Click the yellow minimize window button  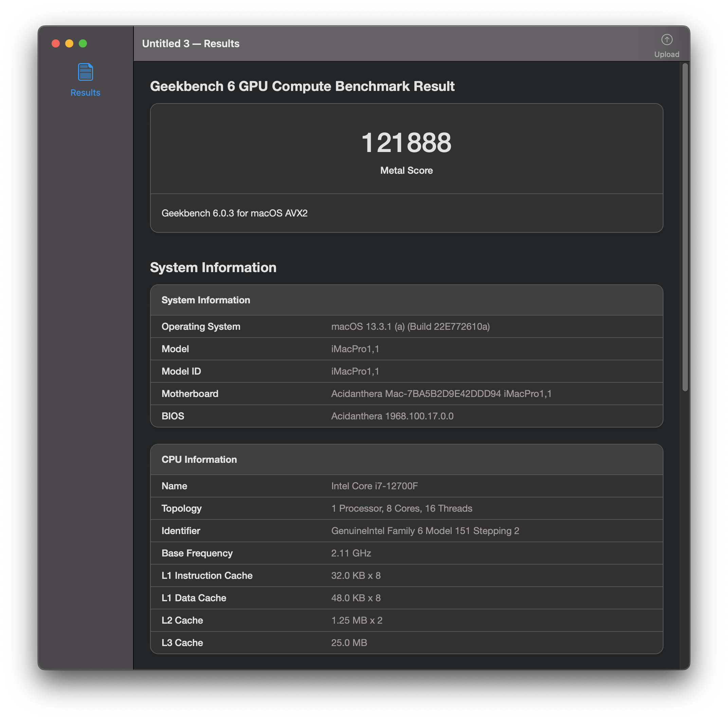(69, 44)
